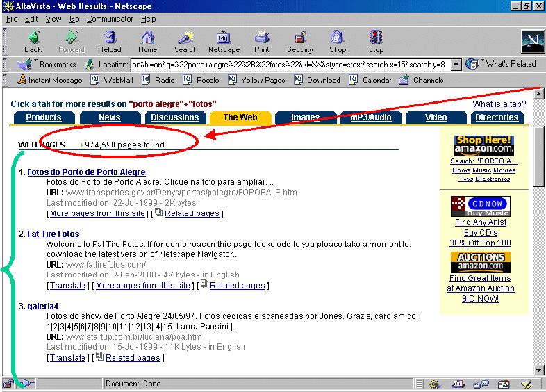Open the Go menu
This screenshot has width=546, height=392.
coord(74,19)
